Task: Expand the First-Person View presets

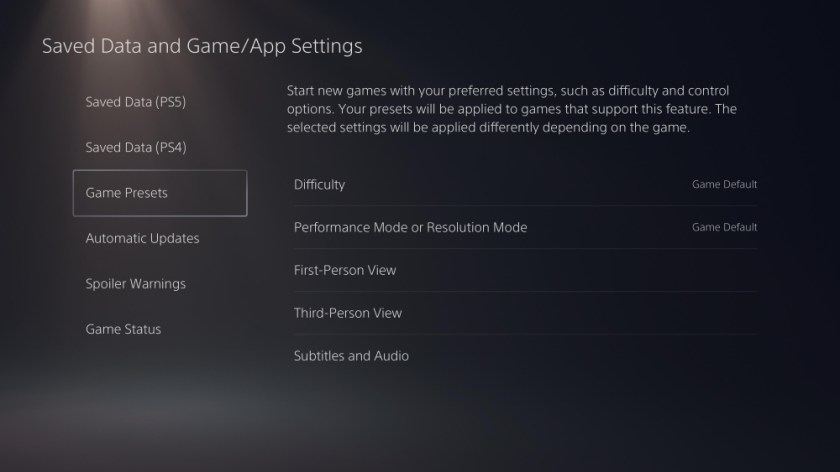Action: pos(525,270)
